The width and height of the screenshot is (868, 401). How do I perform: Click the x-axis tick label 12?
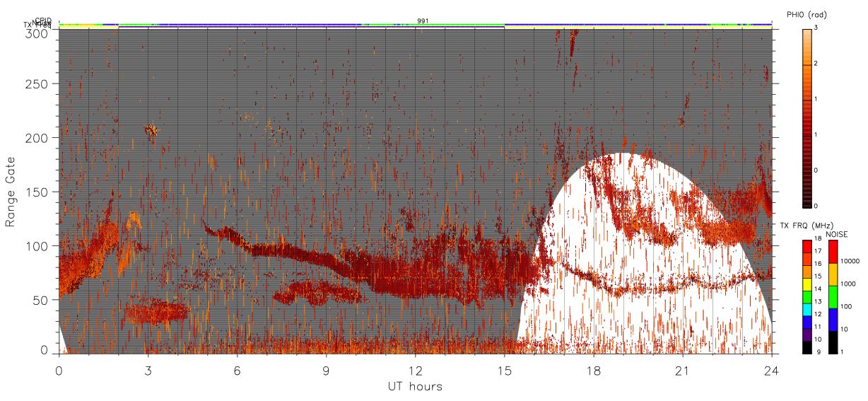coord(415,371)
